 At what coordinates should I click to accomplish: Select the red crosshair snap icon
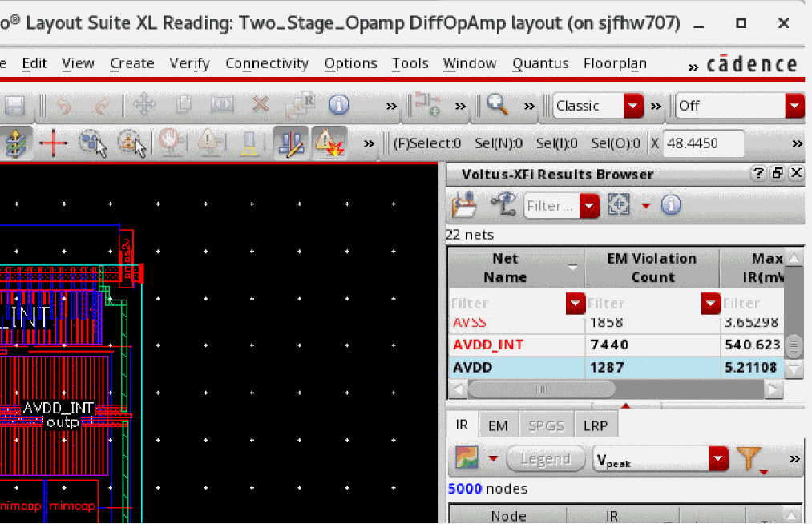coord(53,143)
